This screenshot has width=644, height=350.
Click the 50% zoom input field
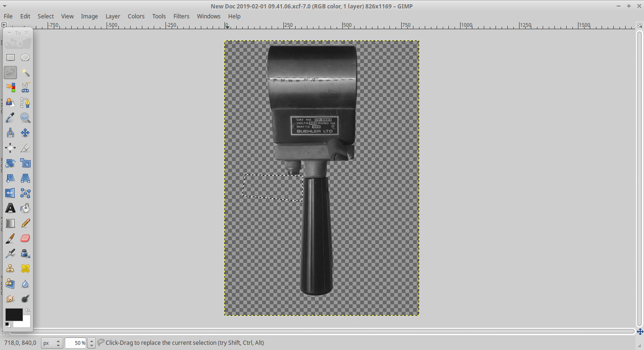point(76,343)
